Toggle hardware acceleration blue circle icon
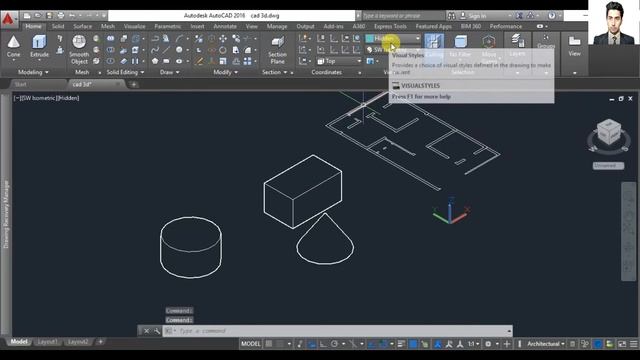The height and width of the screenshot is (360, 640). point(598,344)
